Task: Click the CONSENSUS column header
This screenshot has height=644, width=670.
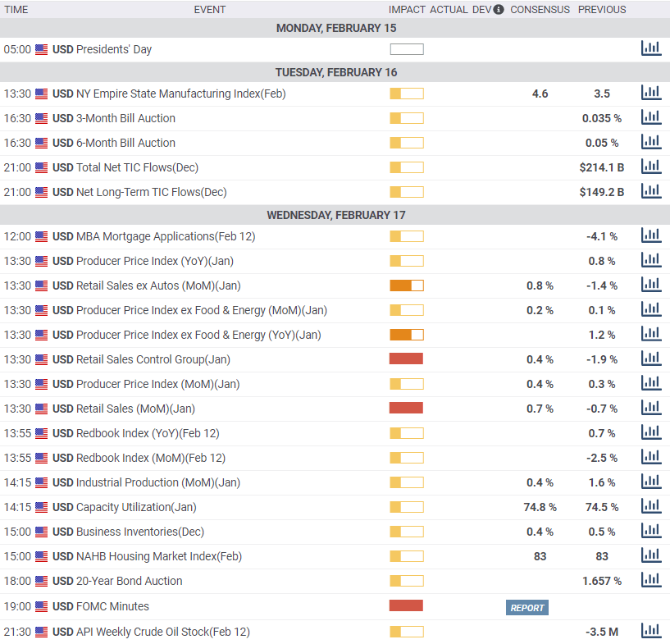Action: point(540,10)
